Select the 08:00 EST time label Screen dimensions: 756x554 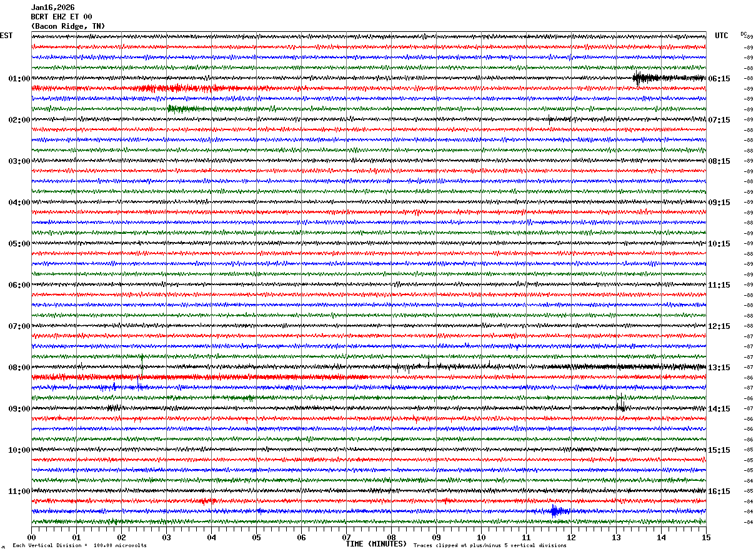(19, 368)
